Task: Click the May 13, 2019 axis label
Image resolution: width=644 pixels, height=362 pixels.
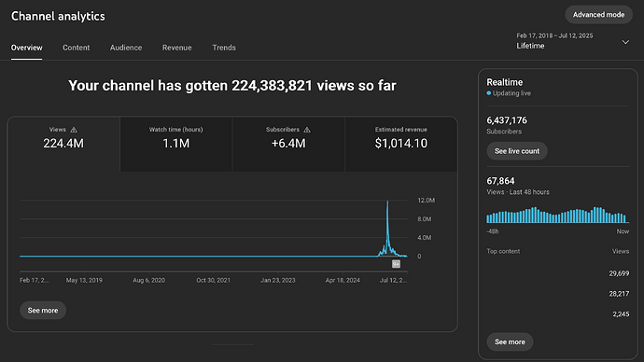Action: 84,280
